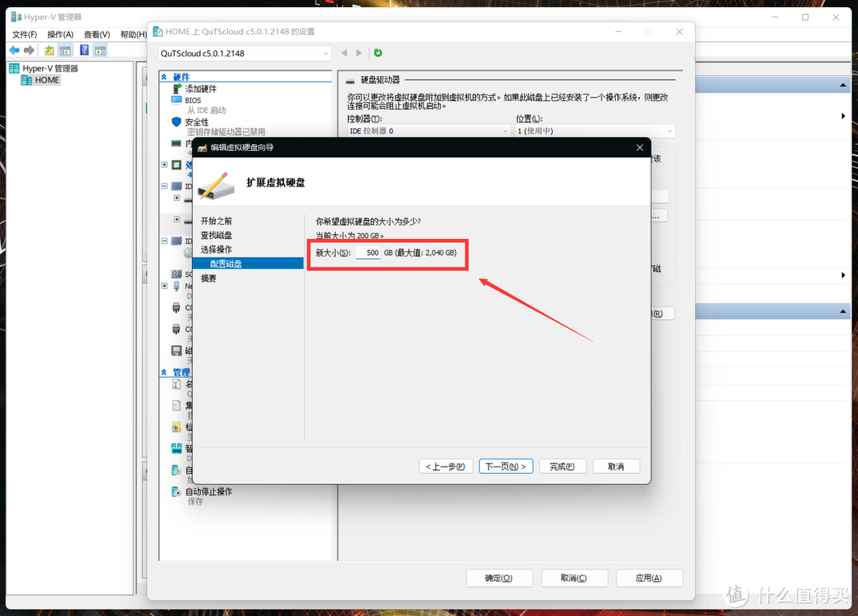Image resolution: width=858 pixels, height=616 pixels.
Task: Select the memory chip icon in hardware list
Action: 176,143
